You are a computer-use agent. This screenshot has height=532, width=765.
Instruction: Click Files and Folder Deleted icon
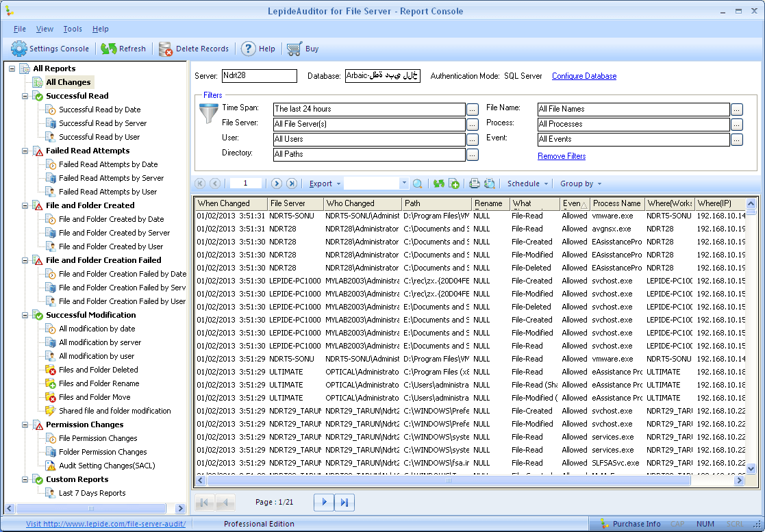(50, 370)
